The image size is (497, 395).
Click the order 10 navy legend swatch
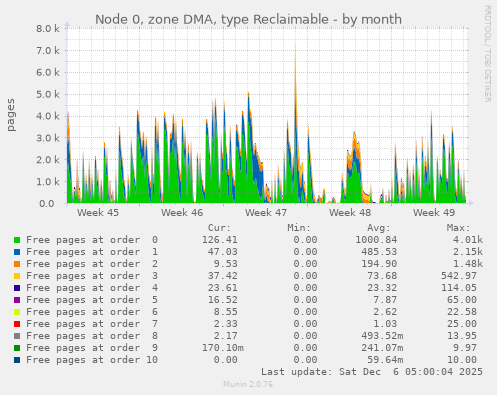coord(17,360)
